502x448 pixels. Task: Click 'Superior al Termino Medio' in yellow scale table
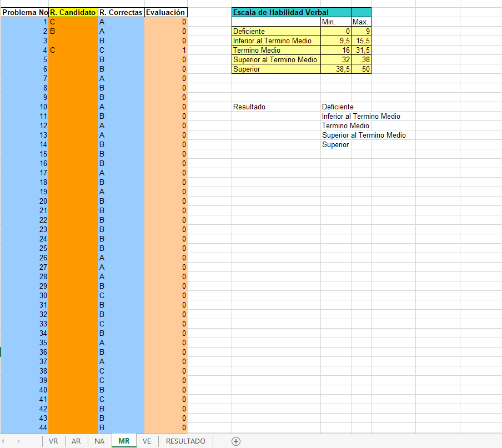(x=275, y=59)
